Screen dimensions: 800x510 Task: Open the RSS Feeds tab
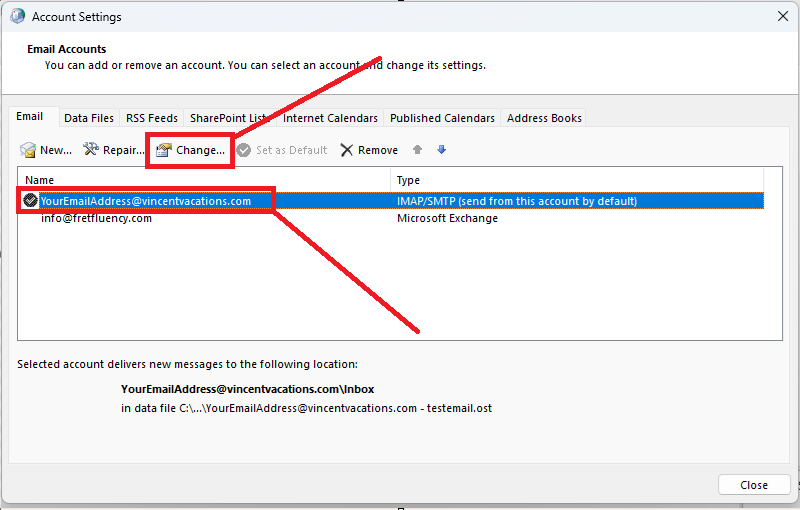[x=152, y=118]
